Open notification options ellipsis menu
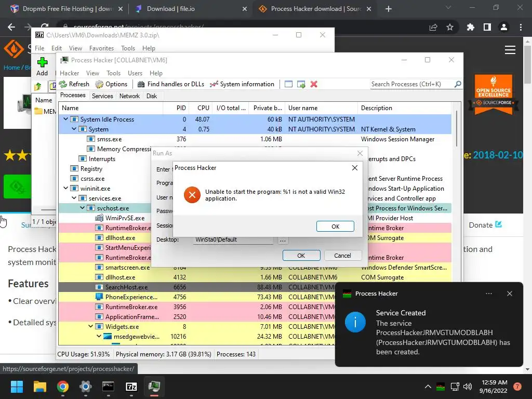The width and height of the screenshot is (532, 399). coord(488,294)
